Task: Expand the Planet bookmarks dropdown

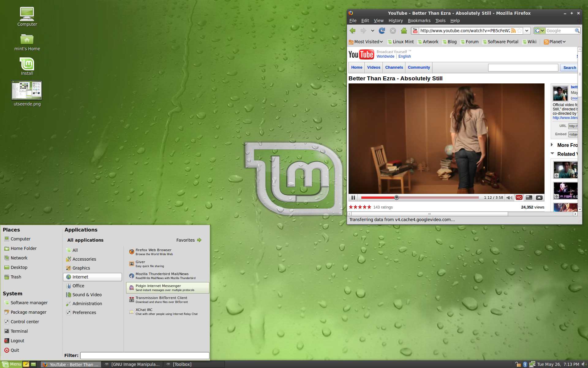Action: [555, 42]
